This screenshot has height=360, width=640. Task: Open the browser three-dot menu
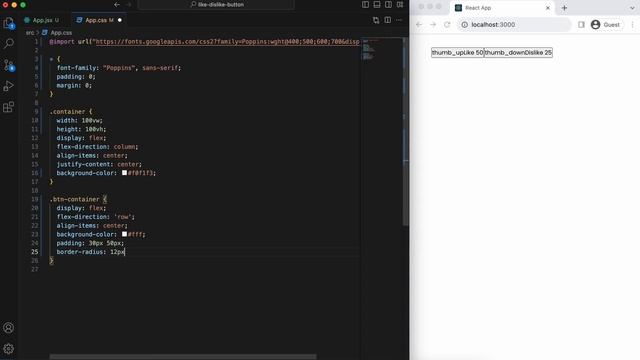coord(633,24)
